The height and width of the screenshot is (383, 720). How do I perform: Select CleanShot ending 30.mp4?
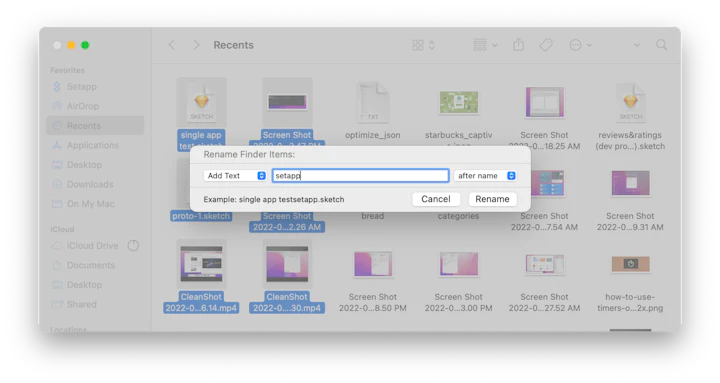287,264
